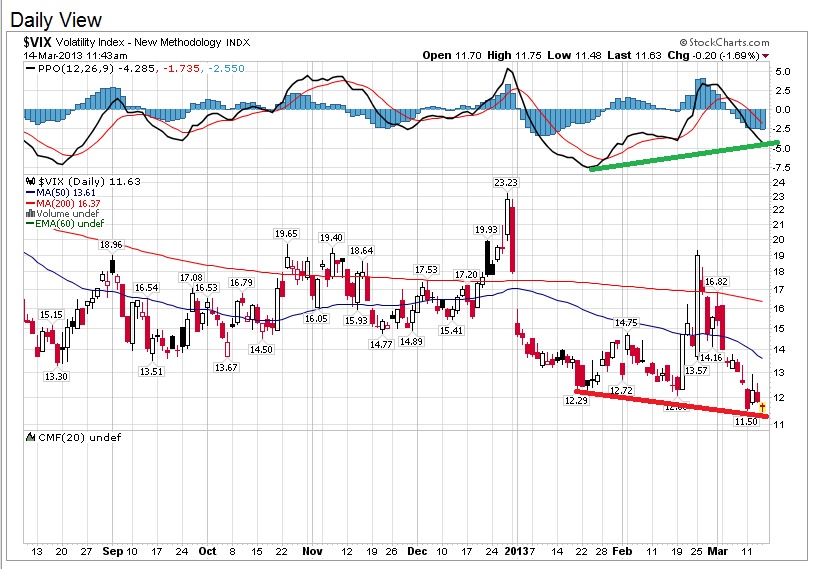The image size is (817, 569).
Task: Click the 15.15 price label
Action: coord(51,315)
